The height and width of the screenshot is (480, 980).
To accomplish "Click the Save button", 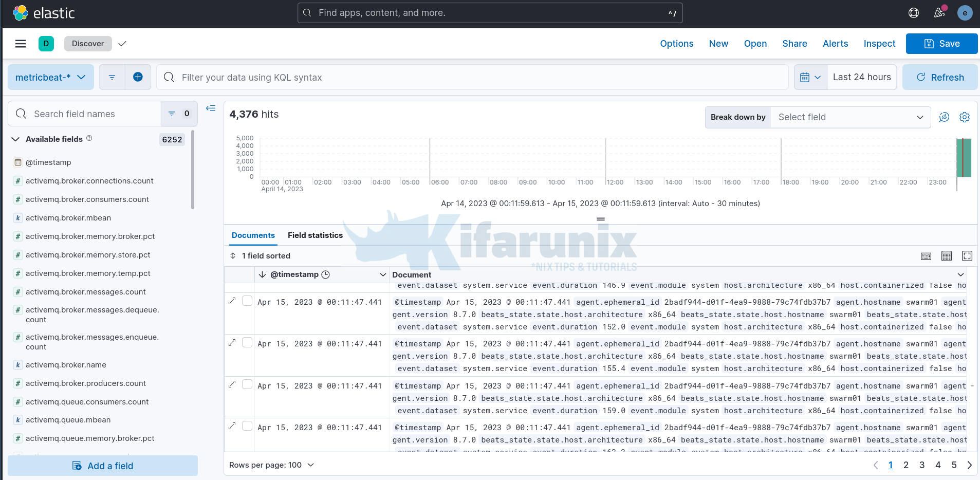I will click(x=942, y=44).
